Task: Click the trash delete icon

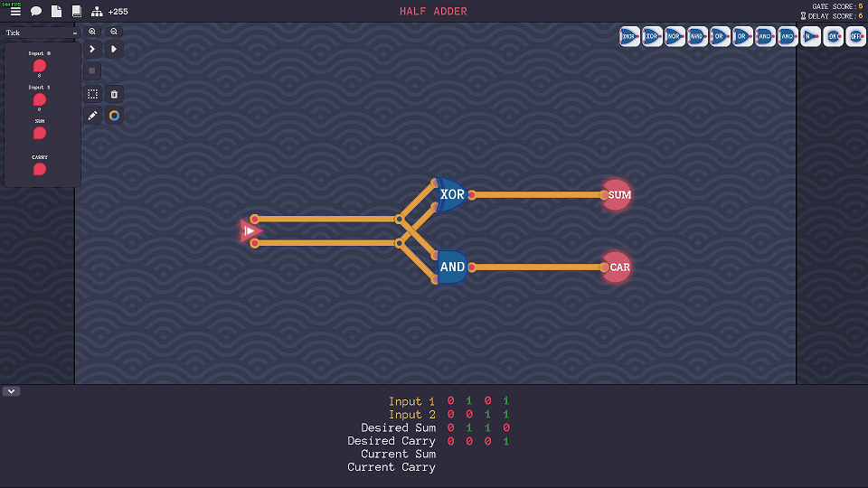Action: tap(114, 94)
